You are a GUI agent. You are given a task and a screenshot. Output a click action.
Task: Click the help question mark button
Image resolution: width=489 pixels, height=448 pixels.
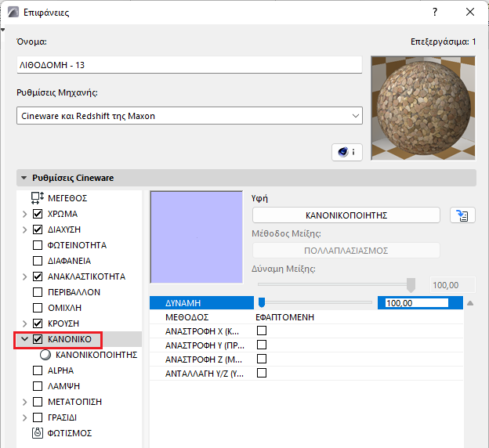[435, 13]
